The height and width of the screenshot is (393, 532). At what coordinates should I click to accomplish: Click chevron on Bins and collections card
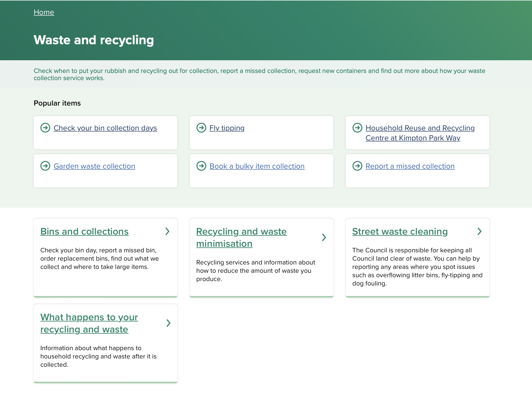pyautogui.click(x=167, y=231)
